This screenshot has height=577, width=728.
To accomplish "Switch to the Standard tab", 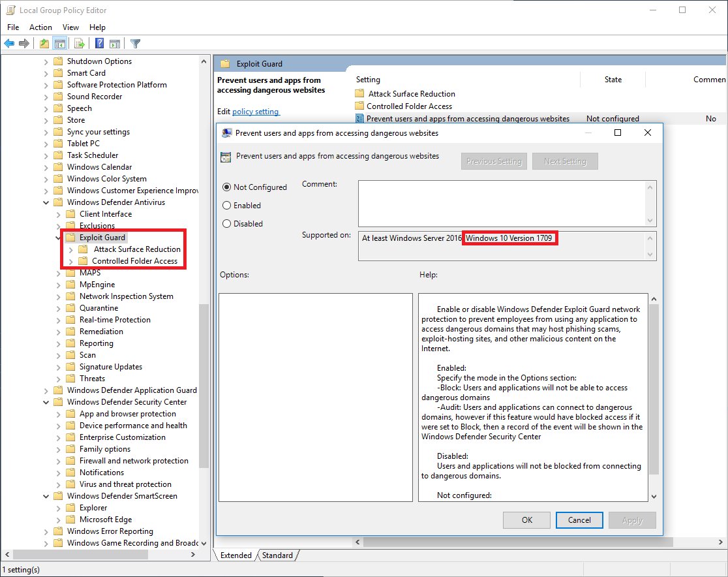I will (277, 555).
